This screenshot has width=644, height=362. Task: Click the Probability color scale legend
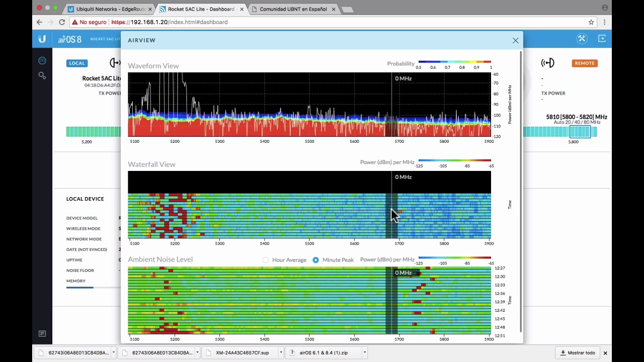point(455,62)
